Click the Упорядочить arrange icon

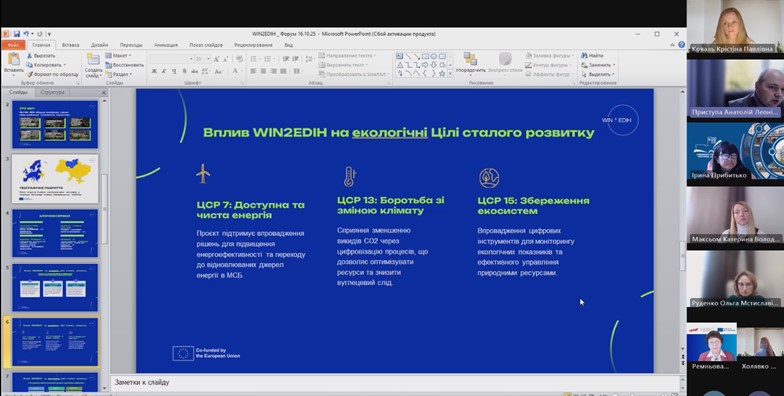click(x=470, y=59)
